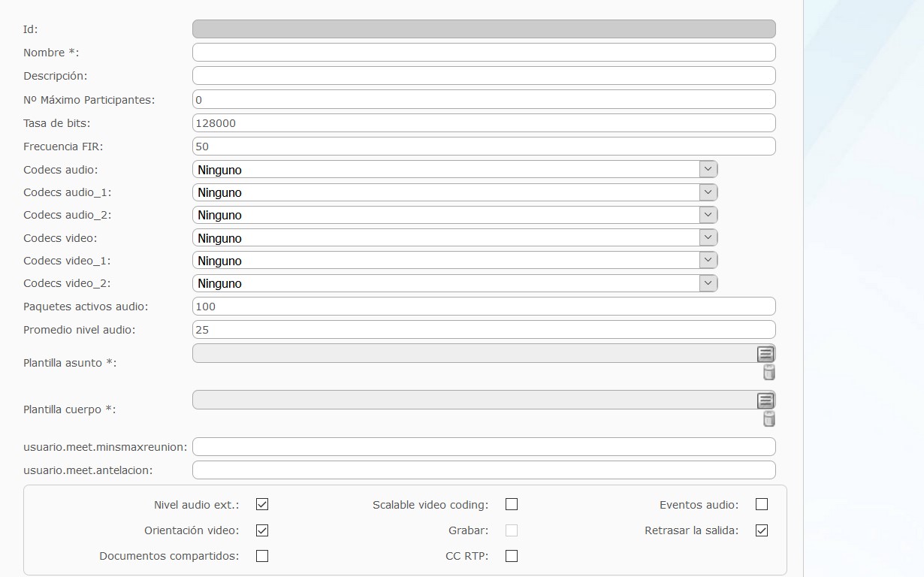The height and width of the screenshot is (577, 924).
Task: Click the disabled Id field
Action: [x=484, y=29]
